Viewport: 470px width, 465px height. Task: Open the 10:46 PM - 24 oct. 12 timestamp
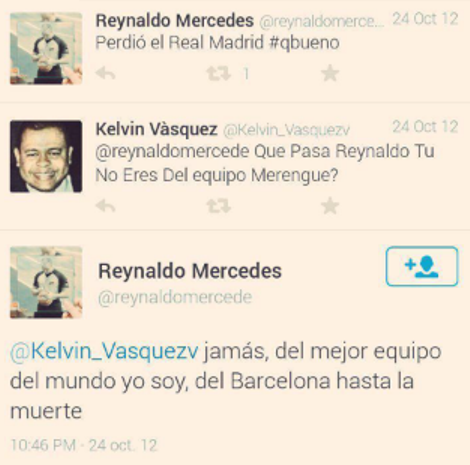pos(84,445)
